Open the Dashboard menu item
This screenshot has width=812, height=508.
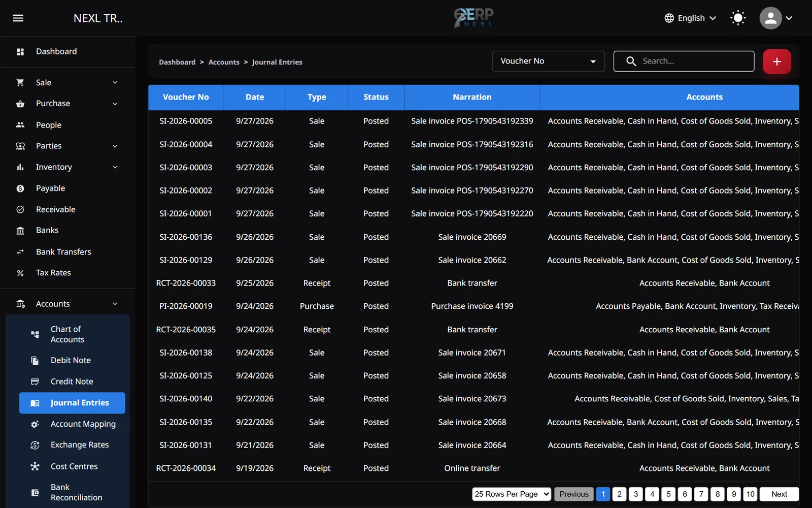(x=67, y=52)
